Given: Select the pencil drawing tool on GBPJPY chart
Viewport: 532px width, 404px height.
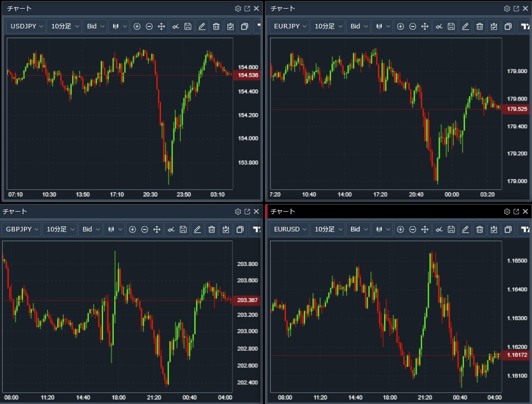Looking at the screenshot, I should click(x=197, y=229).
